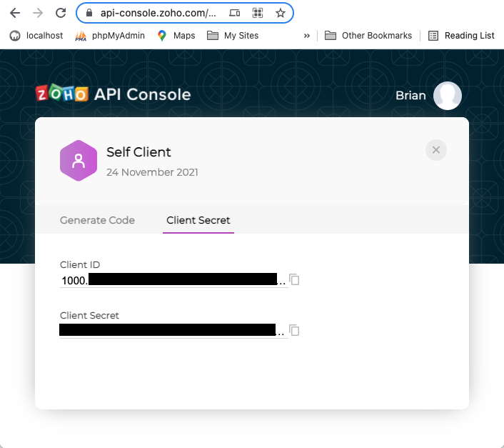Switch to the Generate Code tab
The image size is (504, 448).
point(97,220)
